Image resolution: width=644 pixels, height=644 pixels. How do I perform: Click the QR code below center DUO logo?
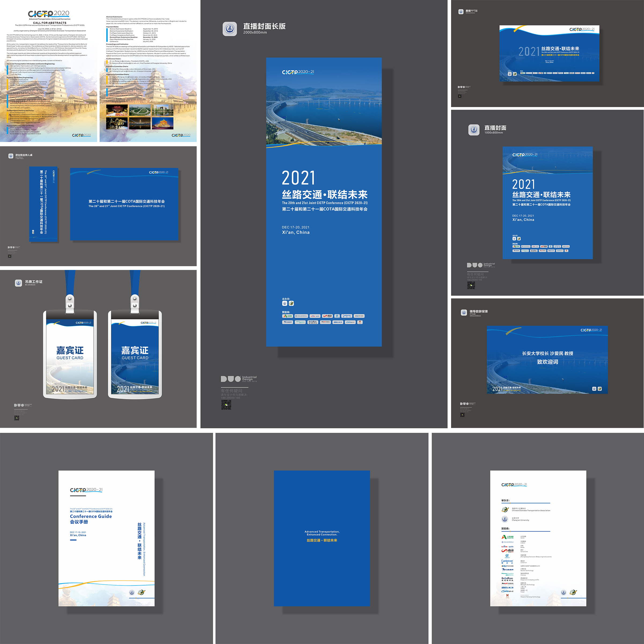(226, 405)
